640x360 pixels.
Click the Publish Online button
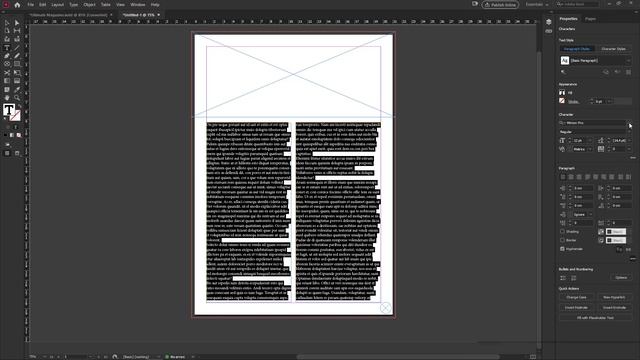click(500, 5)
